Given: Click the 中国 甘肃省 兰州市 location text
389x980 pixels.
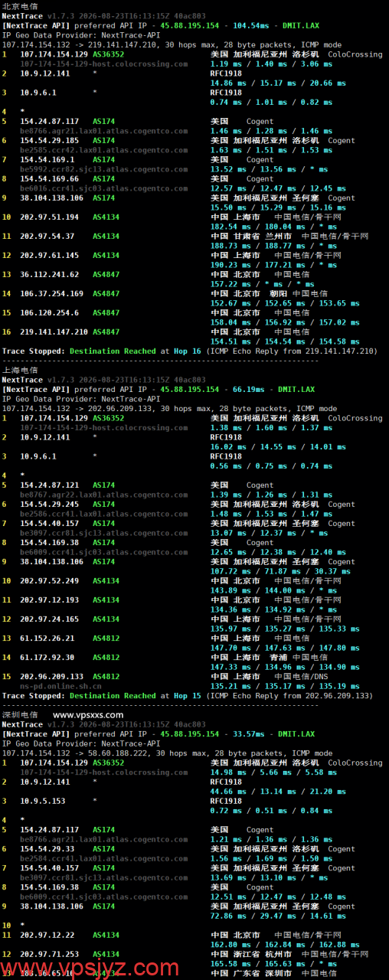Looking at the screenshot, I should tap(251, 236).
